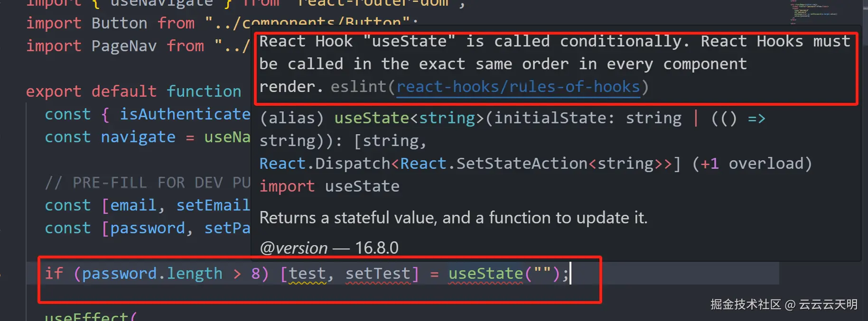Click the isAuthenticate variable in destructuring
This screenshot has height=321, width=868.
point(185,114)
